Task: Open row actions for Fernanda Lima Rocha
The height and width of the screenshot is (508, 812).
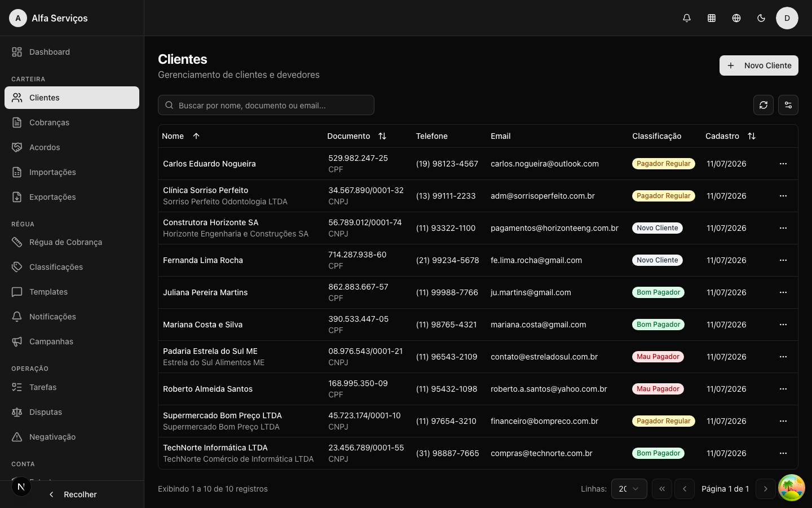Action: [x=783, y=260]
